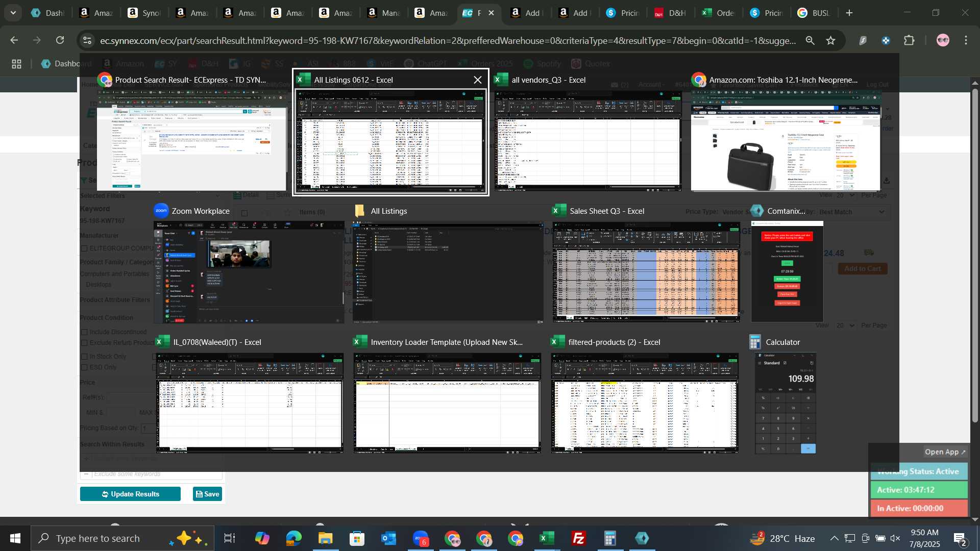
Task: Open IL_0708(Waleed)(T) Excel window thumbnail
Action: 250,403
